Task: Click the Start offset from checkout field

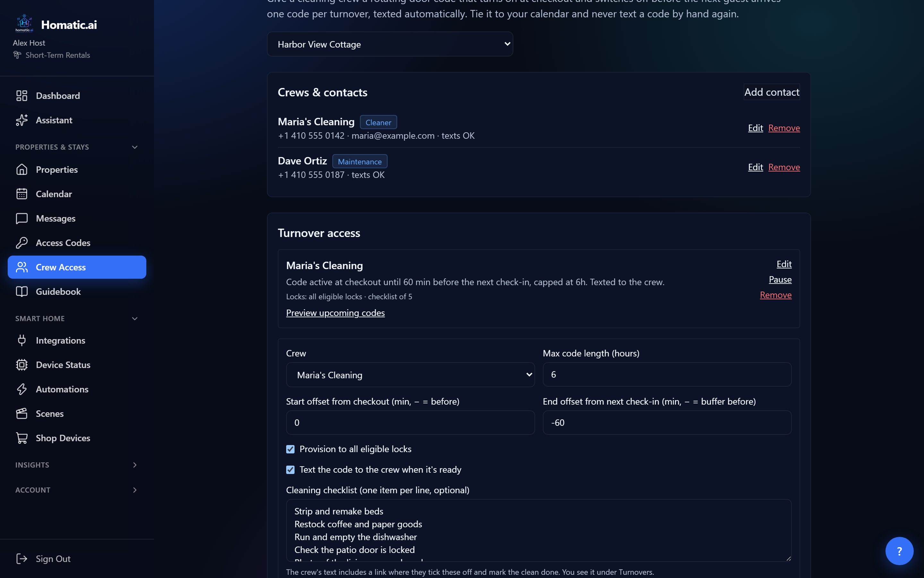Action: tap(410, 422)
